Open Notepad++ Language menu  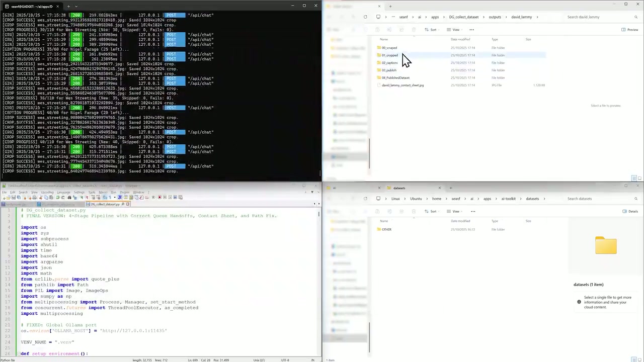pyautogui.click(x=63, y=193)
